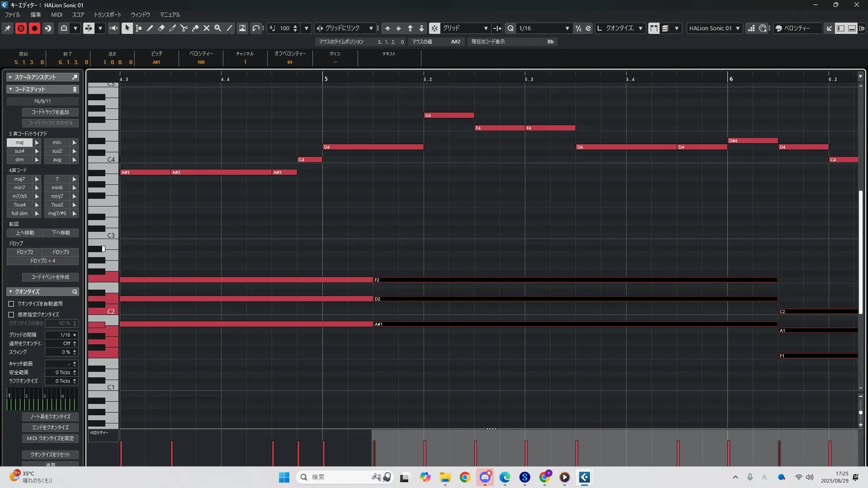Viewport: 868px width, 488px height.
Task: Open the 1/16 quantize preset dropdown
Action: tap(567, 28)
